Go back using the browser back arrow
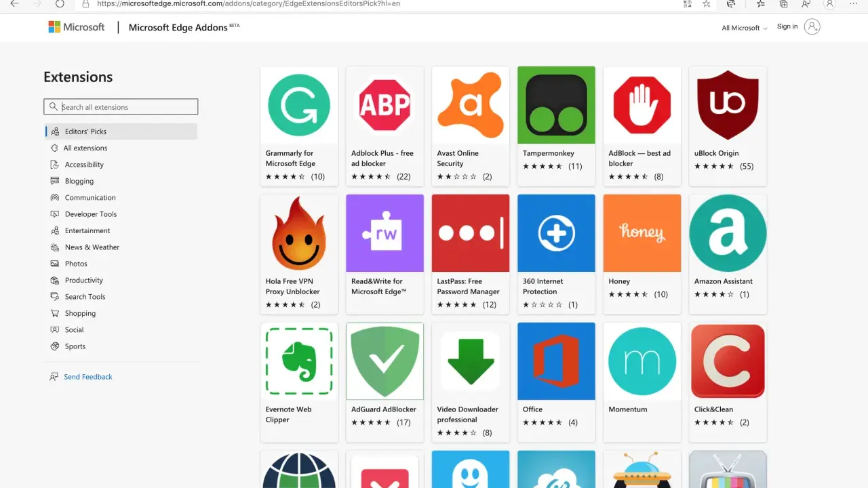Screen dimensions: 868x488 [x=14, y=3]
